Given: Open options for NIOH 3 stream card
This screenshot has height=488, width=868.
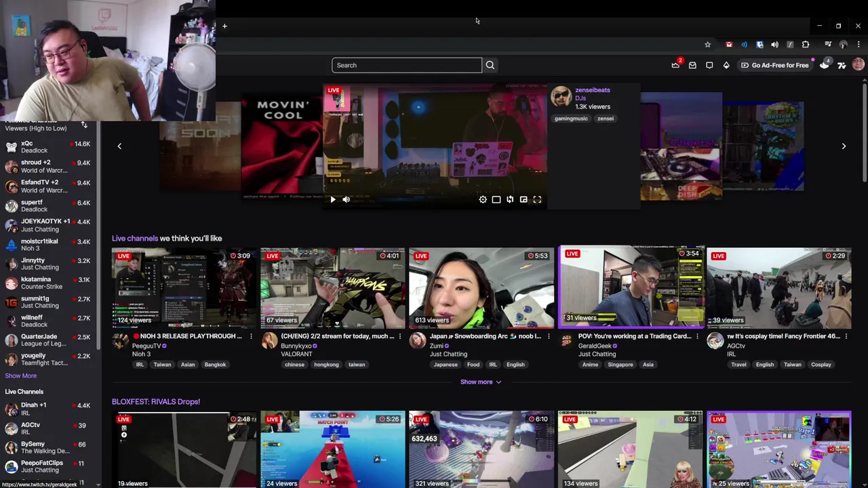Looking at the screenshot, I should tap(251, 336).
